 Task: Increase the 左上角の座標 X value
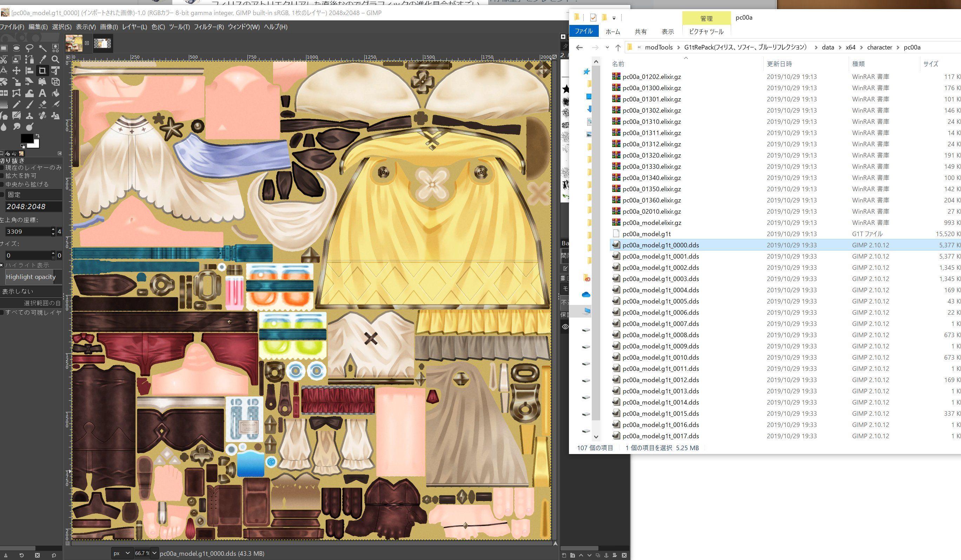pos(53,229)
